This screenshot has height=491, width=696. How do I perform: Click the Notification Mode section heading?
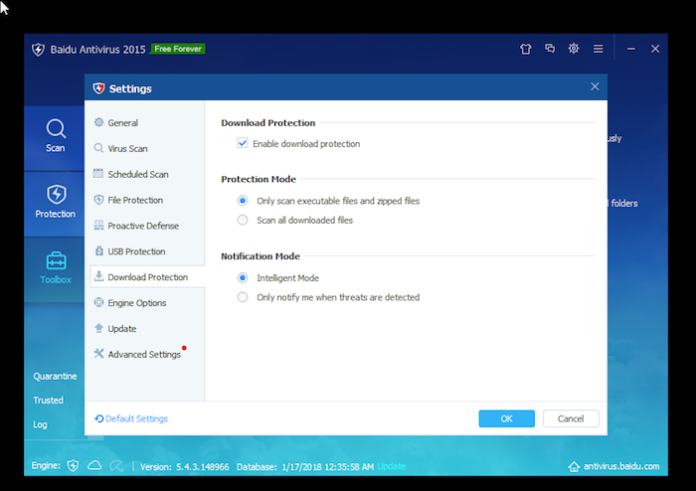coord(261,256)
